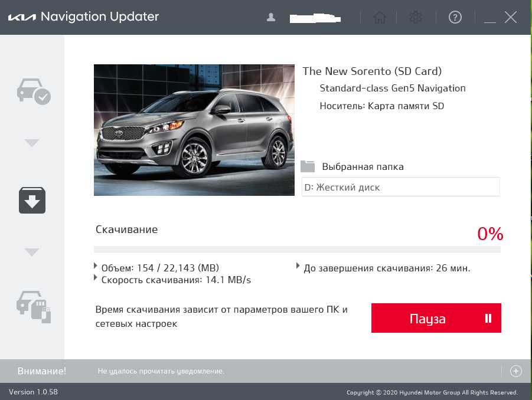Click the Скачивание heading
The height and width of the screenshot is (400, 532).
pyautogui.click(x=126, y=229)
